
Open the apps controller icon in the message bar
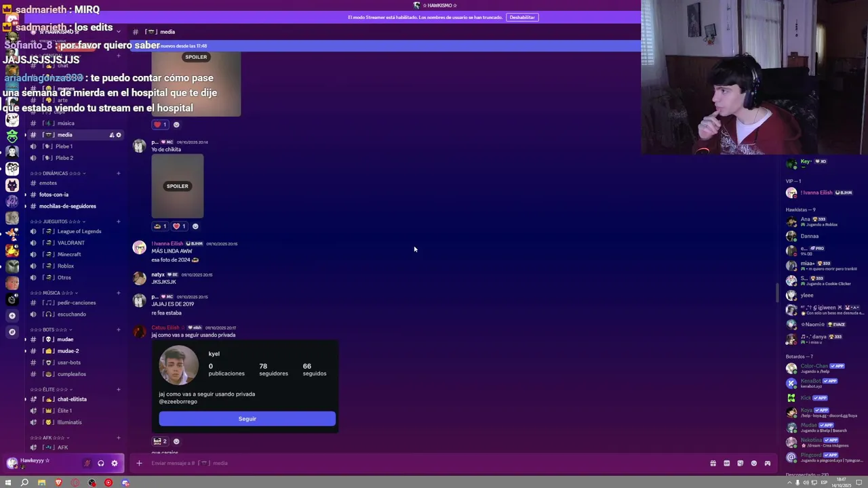[767, 463]
